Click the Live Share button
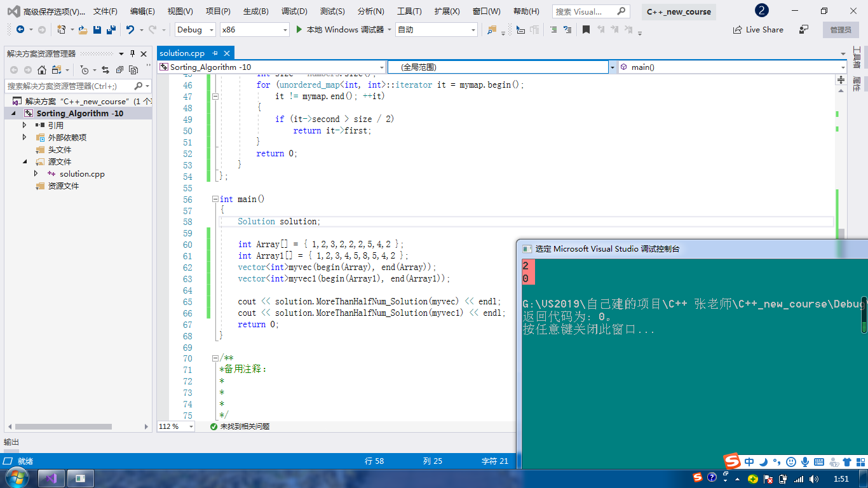Screen dimensions: 868x488 tap(758, 30)
